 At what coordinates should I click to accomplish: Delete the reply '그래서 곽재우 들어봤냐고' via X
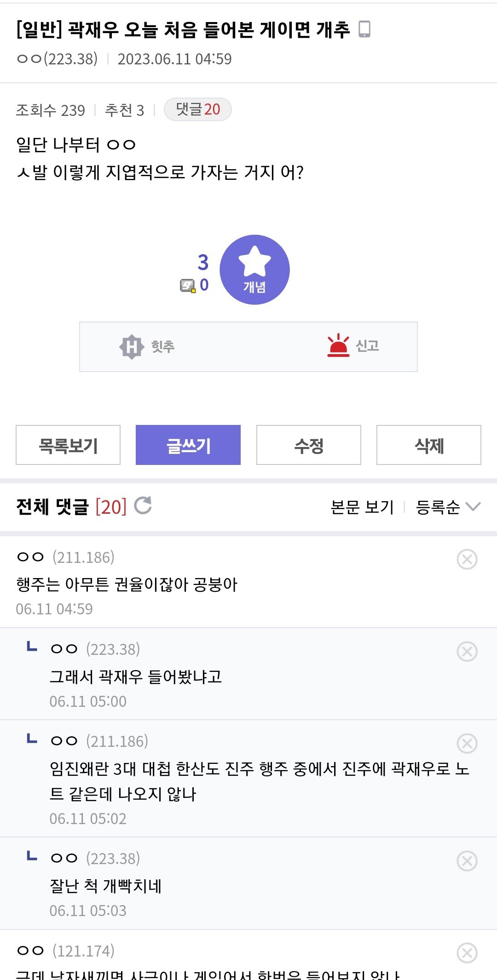click(x=467, y=651)
